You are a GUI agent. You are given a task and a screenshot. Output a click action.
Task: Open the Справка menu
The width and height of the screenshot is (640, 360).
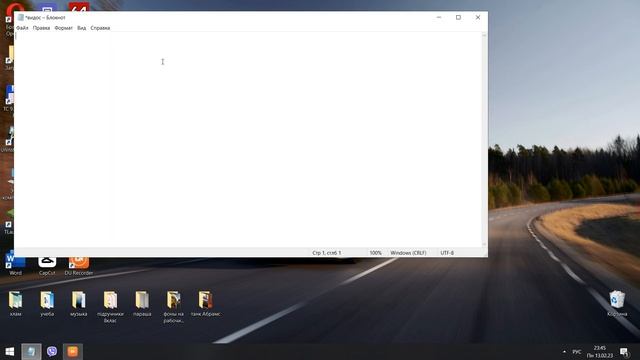click(100, 28)
